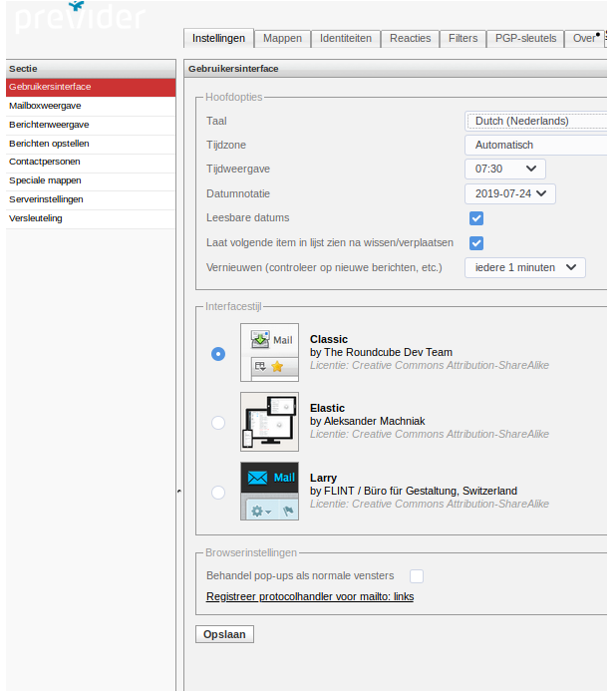Image resolution: width=616 pixels, height=696 pixels.
Task: Click the Previder logo
Action: pos(80,18)
